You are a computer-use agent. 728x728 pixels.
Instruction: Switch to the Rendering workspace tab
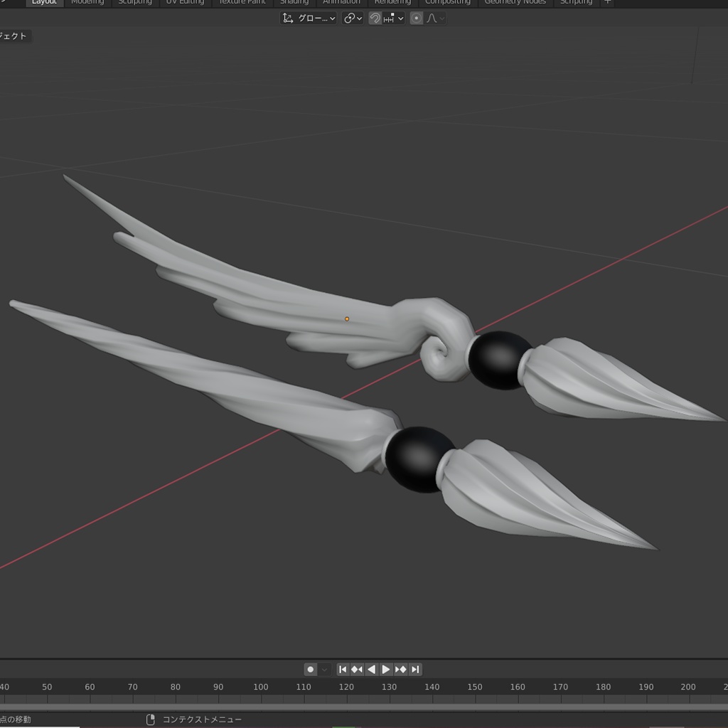coord(392,2)
